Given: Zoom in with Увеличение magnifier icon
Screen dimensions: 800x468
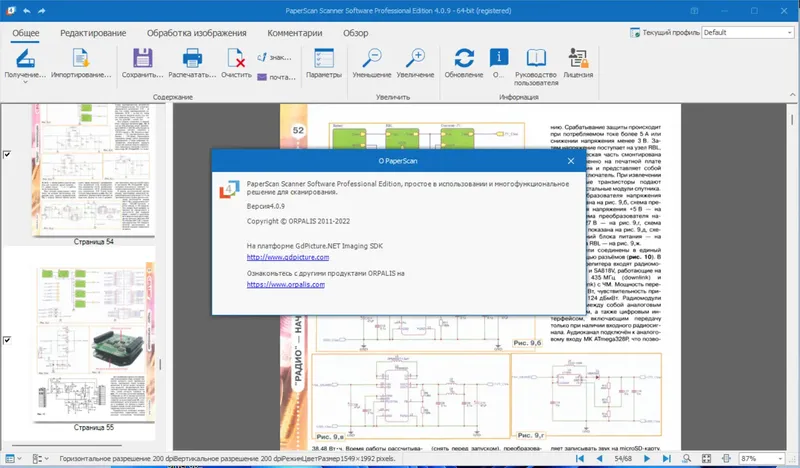Looking at the screenshot, I should click(415, 59).
